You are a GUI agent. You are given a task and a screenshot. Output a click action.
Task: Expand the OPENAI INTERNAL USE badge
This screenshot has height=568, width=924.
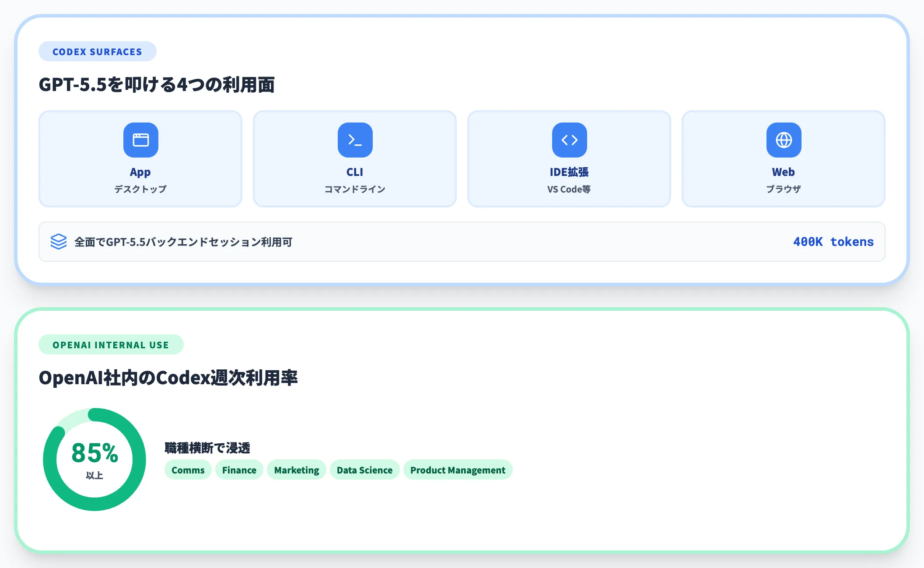point(111,344)
